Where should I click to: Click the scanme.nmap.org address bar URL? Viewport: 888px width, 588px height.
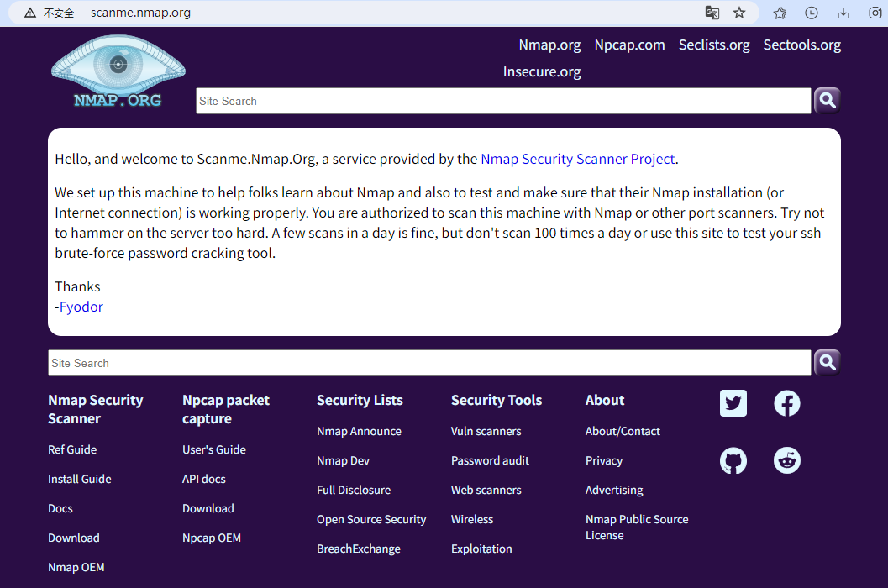[140, 13]
